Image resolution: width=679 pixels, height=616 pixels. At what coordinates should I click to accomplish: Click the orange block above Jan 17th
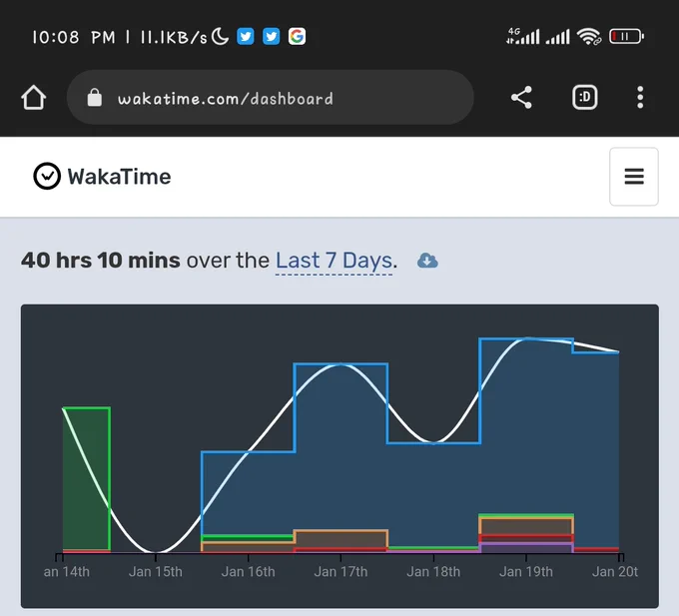[x=340, y=539]
